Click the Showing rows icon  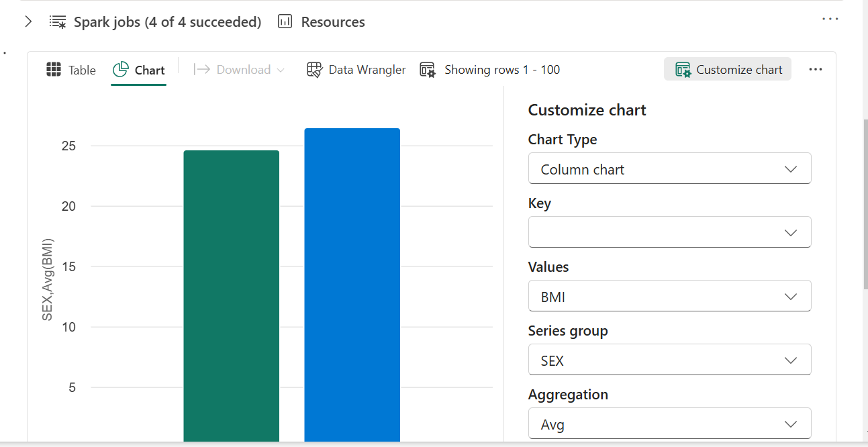point(428,70)
